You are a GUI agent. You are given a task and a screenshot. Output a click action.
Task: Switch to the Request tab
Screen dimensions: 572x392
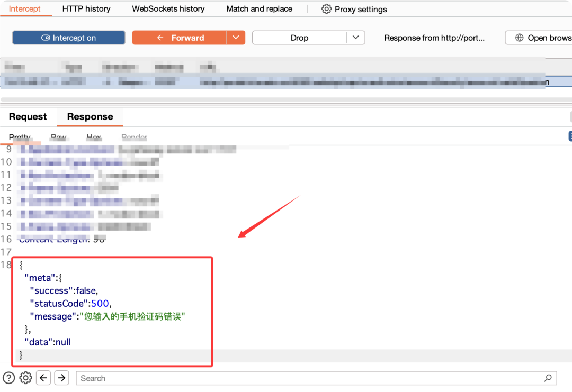pos(28,116)
